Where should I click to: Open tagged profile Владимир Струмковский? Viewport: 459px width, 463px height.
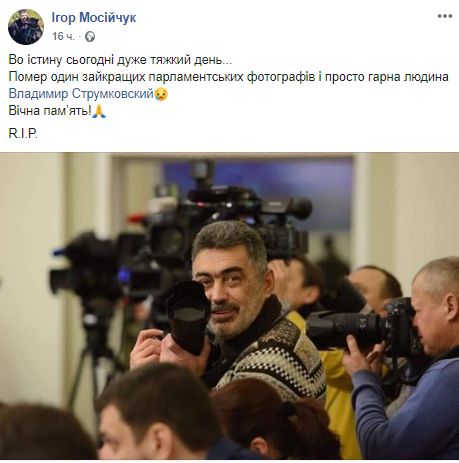[x=81, y=94]
